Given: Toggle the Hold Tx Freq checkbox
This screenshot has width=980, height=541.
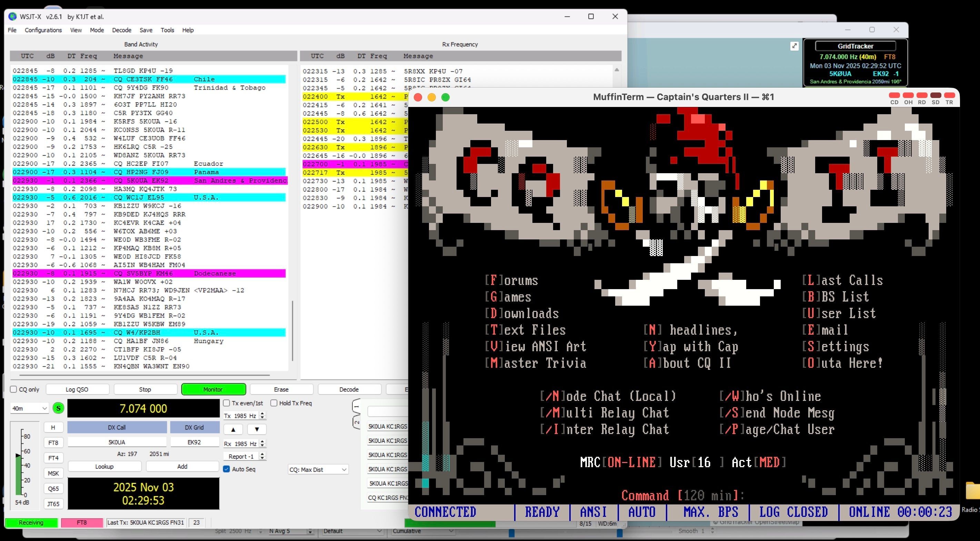Looking at the screenshot, I should (274, 403).
